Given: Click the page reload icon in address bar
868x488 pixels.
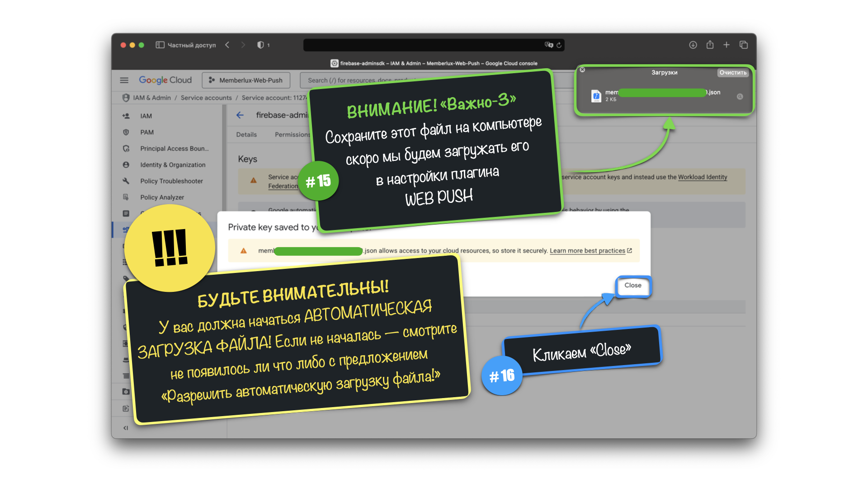Looking at the screenshot, I should (x=559, y=45).
